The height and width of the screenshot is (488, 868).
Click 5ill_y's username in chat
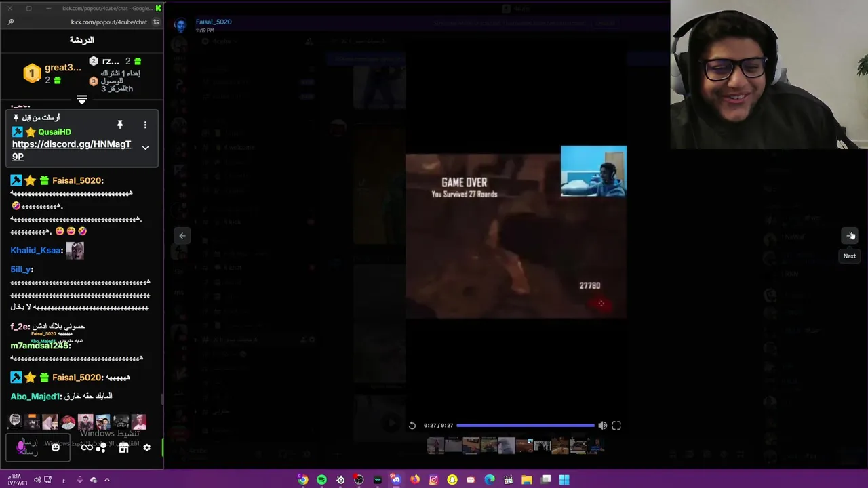point(20,269)
